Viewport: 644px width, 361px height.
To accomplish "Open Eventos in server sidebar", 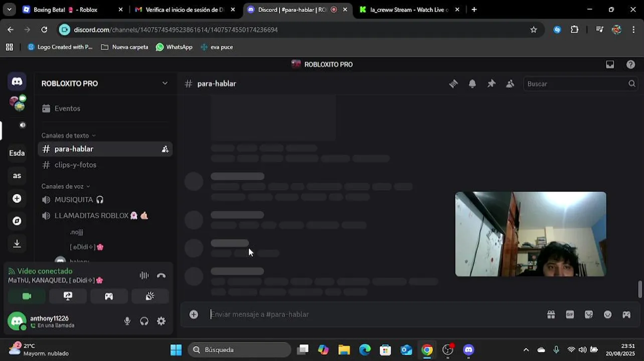I will 105,108.
